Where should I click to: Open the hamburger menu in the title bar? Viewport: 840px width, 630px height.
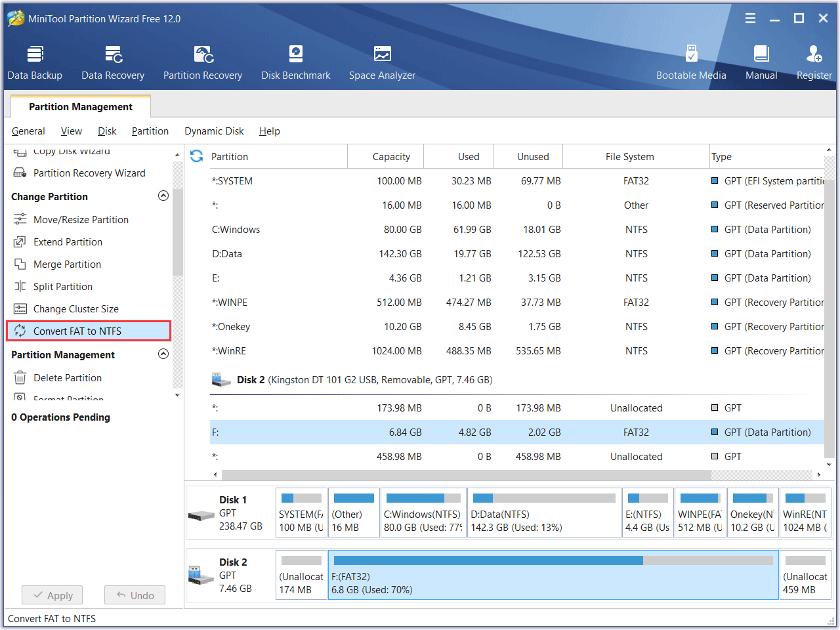point(750,18)
